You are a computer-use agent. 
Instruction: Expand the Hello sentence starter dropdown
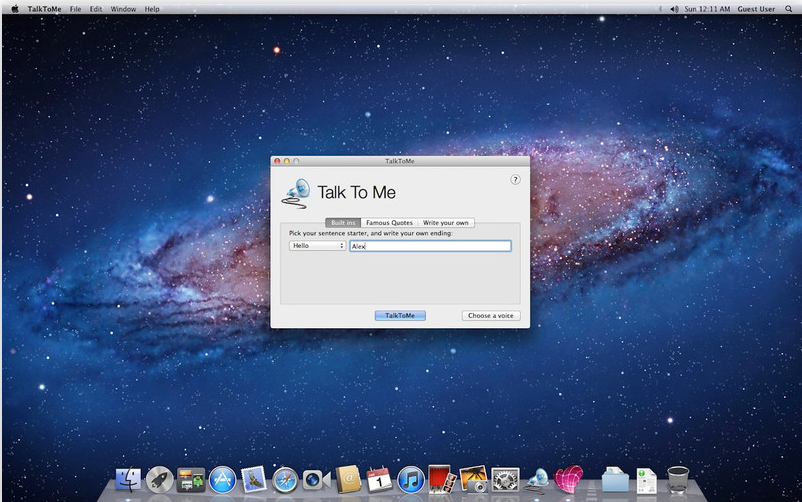click(x=317, y=246)
